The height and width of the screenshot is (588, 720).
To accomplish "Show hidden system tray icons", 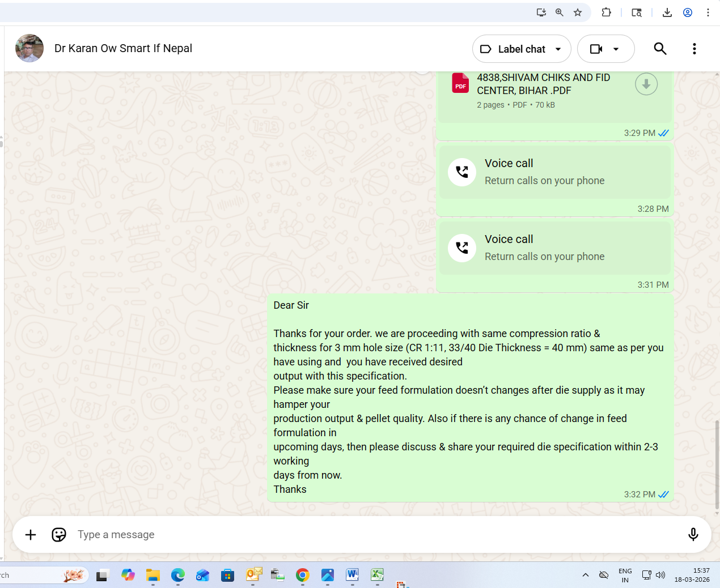I will click(585, 576).
